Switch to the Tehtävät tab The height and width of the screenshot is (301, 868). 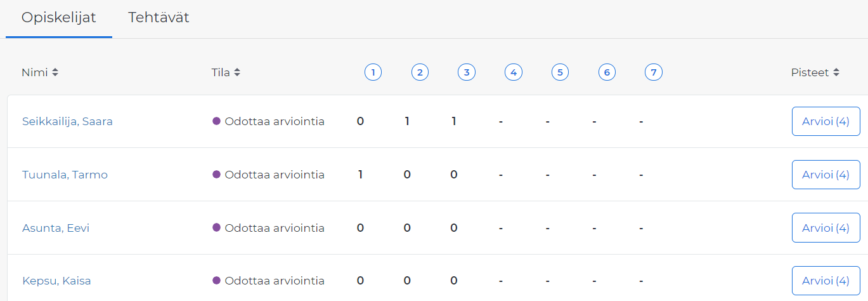[x=159, y=18]
